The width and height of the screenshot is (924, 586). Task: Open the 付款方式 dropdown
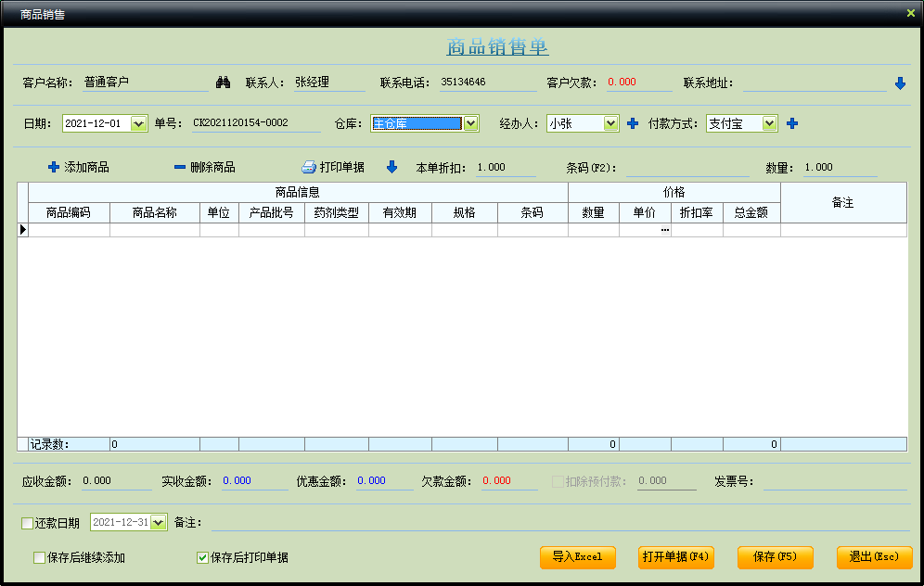769,123
